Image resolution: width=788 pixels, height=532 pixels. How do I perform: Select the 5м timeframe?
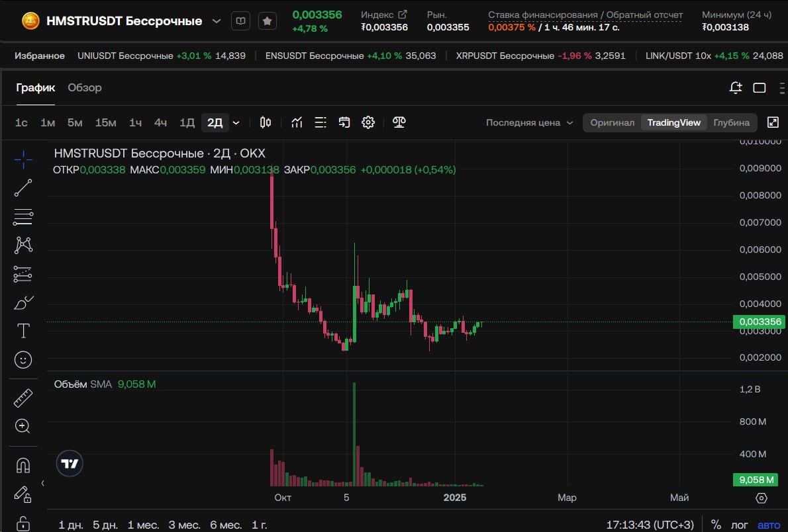[75, 122]
